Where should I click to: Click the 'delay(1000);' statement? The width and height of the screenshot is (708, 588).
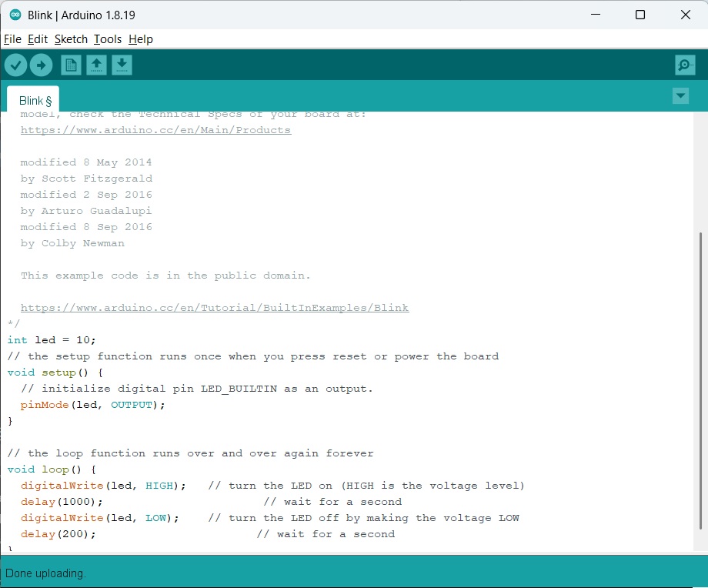pos(62,503)
